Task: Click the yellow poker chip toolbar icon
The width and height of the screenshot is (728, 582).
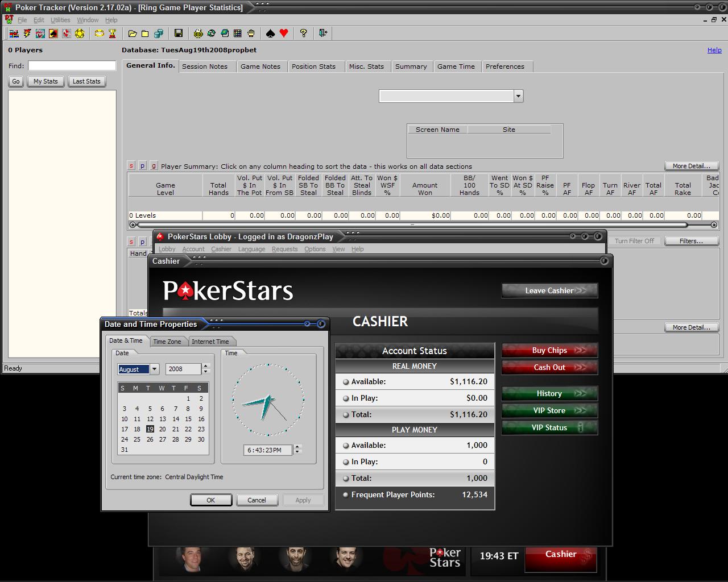Action: pyautogui.click(x=80, y=34)
